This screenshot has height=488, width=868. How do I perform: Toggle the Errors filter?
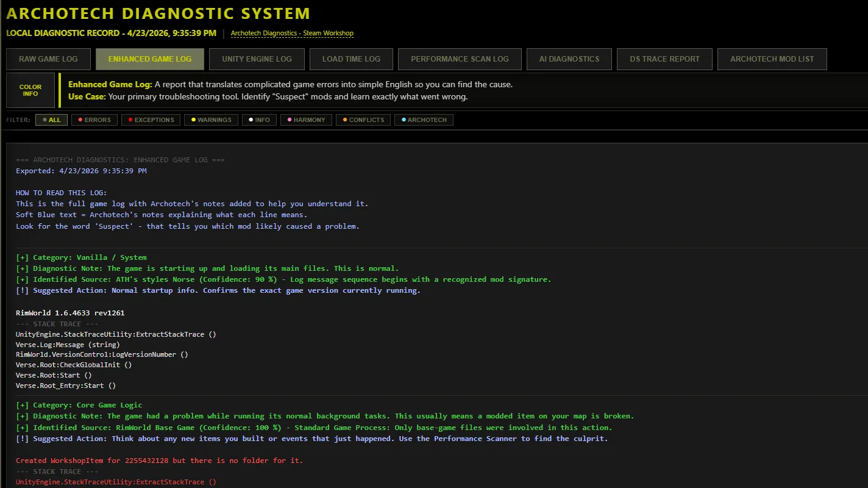[x=94, y=120]
